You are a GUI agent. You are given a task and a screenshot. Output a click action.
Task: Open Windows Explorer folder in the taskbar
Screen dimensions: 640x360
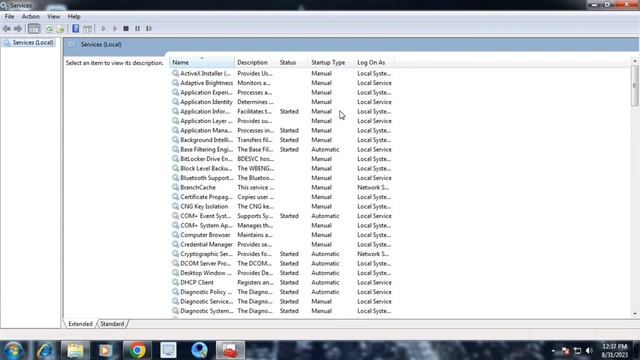(x=75, y=350)
